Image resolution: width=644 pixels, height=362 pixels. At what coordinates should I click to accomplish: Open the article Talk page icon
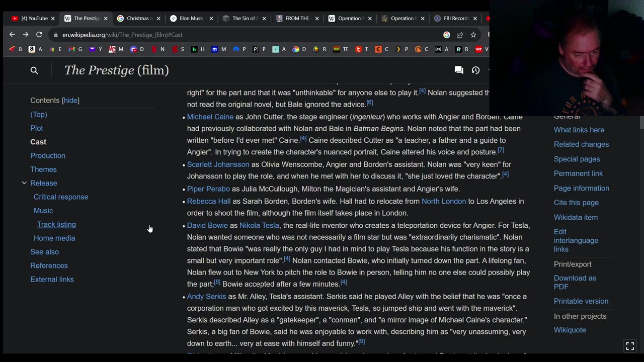[x=459, y=70]
